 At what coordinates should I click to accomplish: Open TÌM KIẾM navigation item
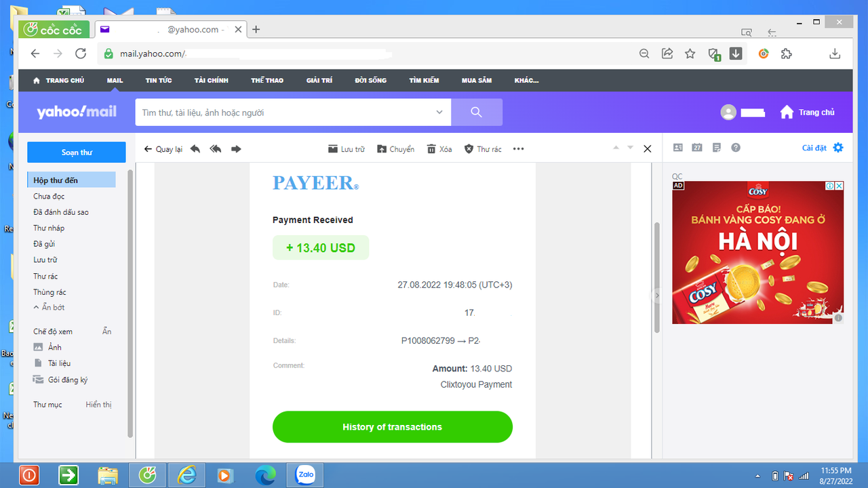point(424,80)
